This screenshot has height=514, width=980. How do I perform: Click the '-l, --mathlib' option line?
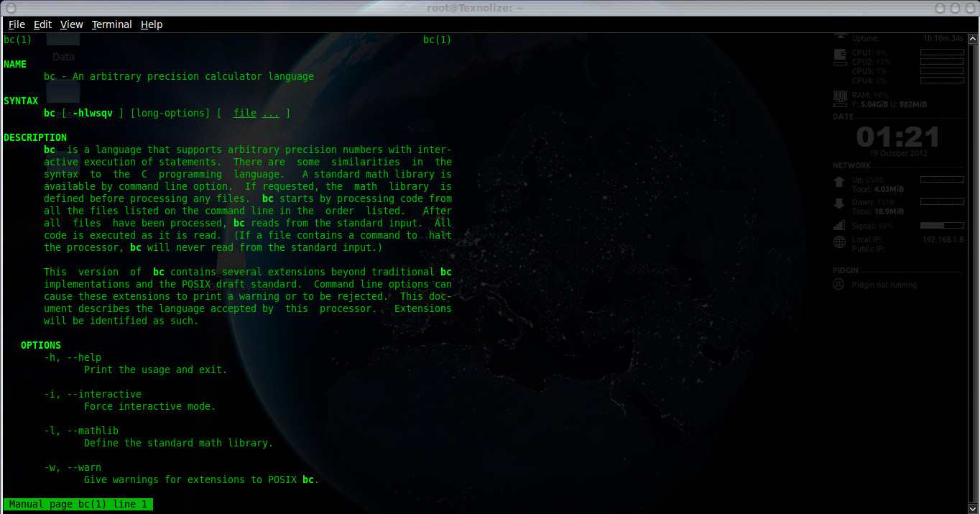[x=81, y=431]
